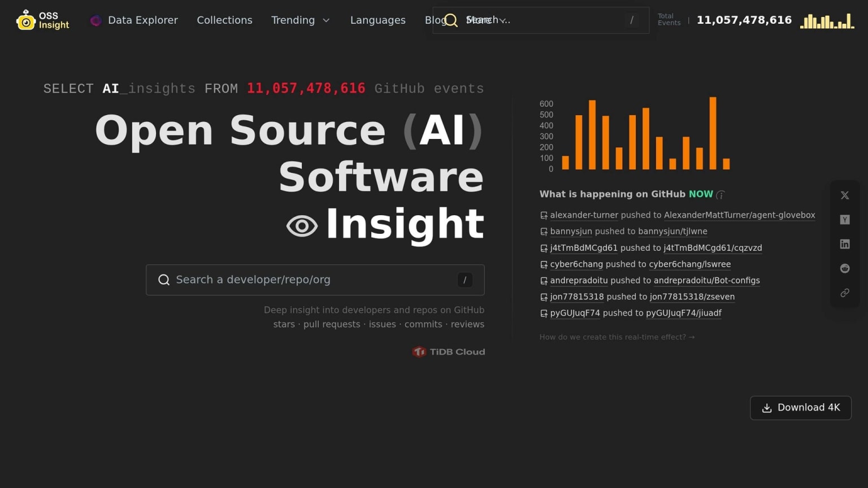Viewport: 868px width, 488px height.
Task: Open alexander-turner user profile link
Action: coord(584,215)
